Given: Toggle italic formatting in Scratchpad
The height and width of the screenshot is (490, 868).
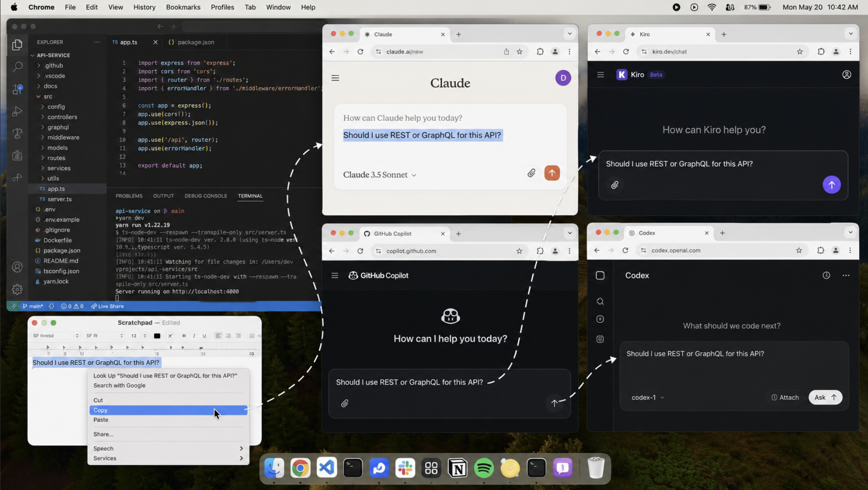Looking at the screenshot, I should (194, 336).
